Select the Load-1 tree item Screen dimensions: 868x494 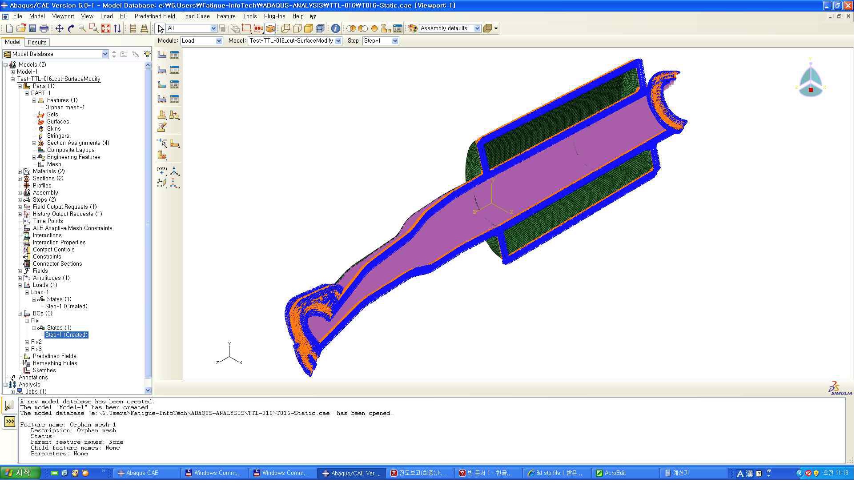point(40,292)
